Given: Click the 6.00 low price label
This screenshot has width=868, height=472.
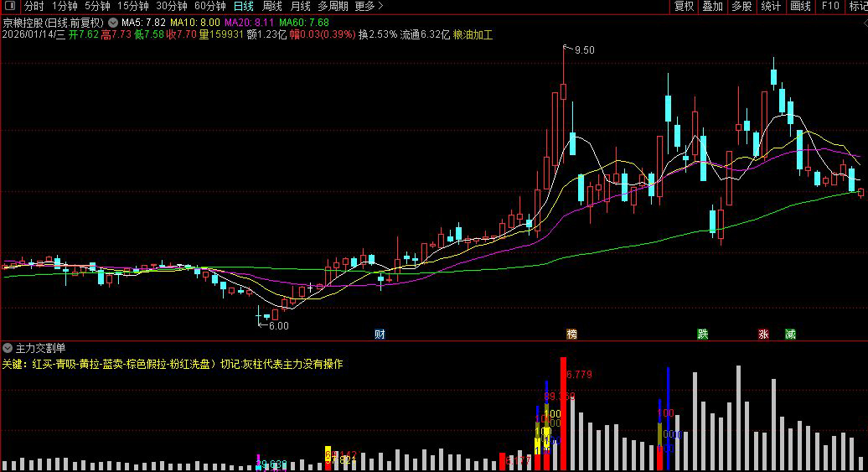Looking at the screenshot, I should [x=278, y=326].
